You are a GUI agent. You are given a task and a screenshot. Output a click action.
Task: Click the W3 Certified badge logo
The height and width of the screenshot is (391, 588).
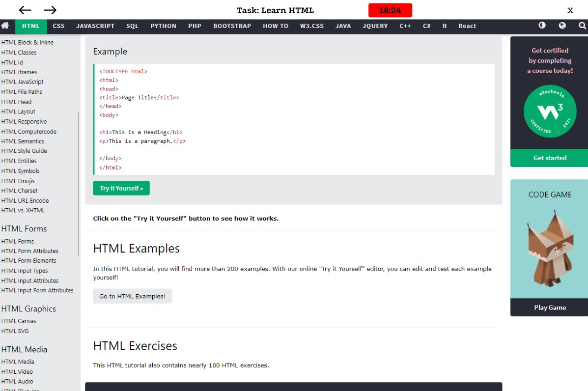tap(550, 112)
